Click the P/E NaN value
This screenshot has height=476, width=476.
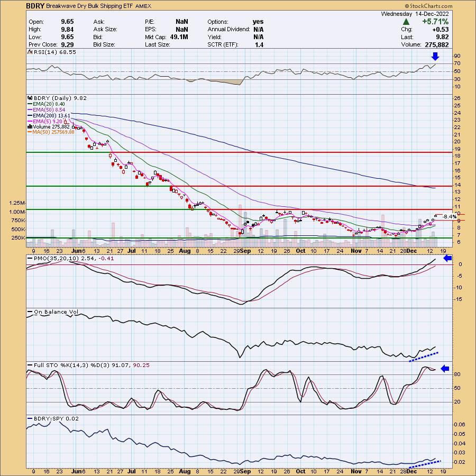tap(182, 22)
